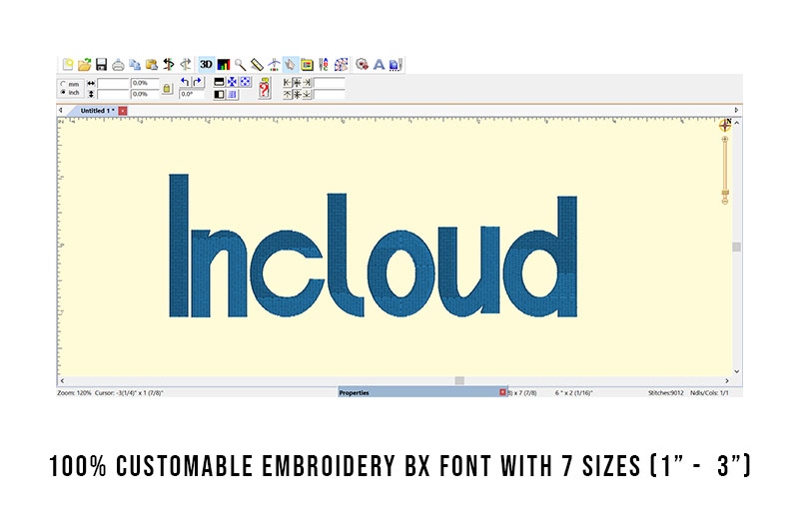
Task: Click the width percentage field
Action: (x=145, y=83)
